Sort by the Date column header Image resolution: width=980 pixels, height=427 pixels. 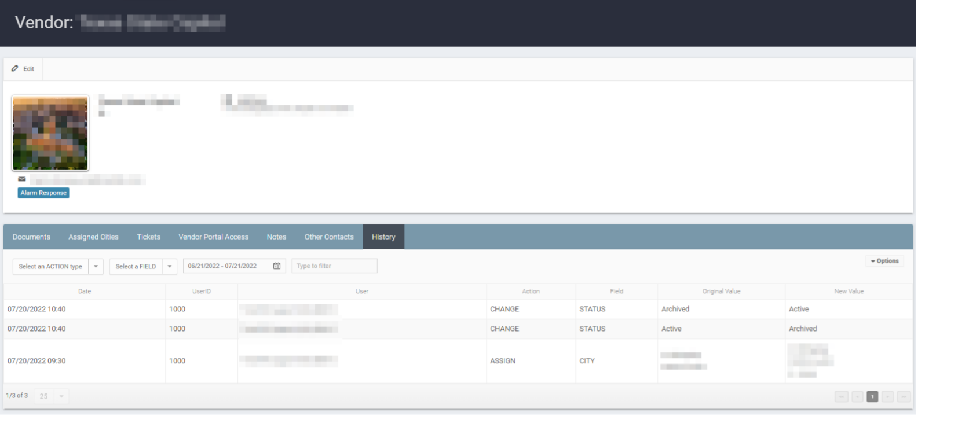[85, 292]
